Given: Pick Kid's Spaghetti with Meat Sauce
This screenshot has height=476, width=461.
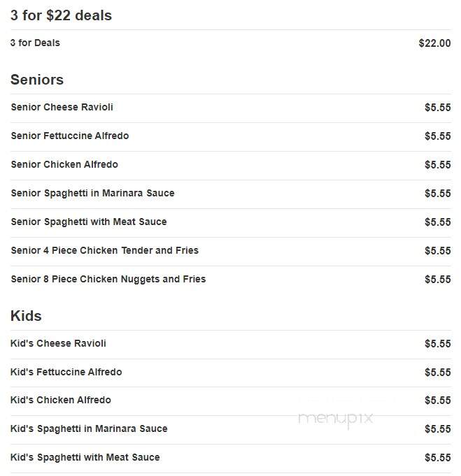Looking at the screenshot, I should [85, 458].
